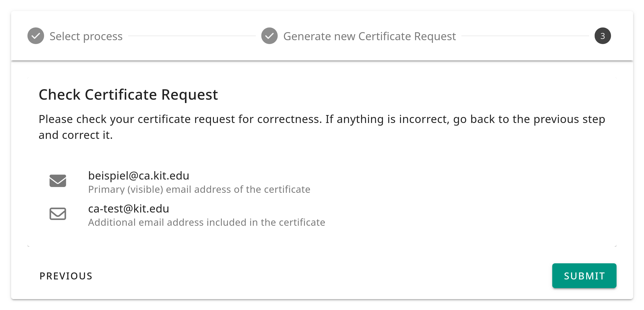Return to Generate new Certificate Request step label
This screenshot has height=310, width=644.
click(369, 37)
